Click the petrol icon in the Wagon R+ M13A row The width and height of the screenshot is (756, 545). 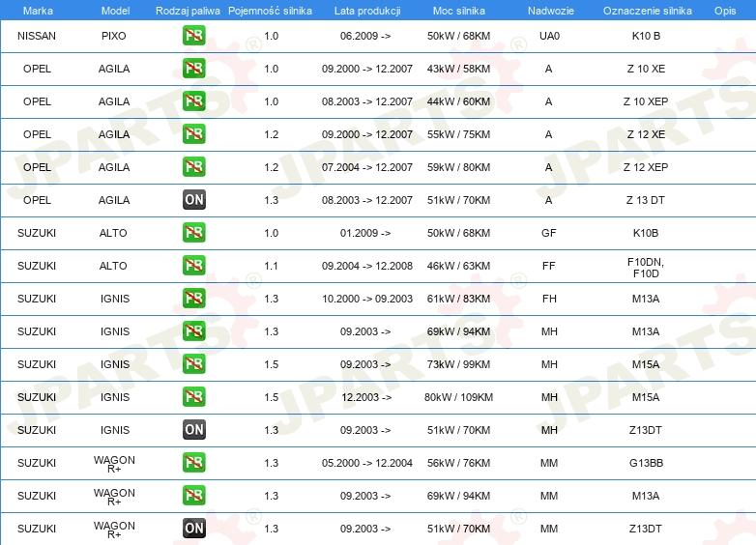193,496
